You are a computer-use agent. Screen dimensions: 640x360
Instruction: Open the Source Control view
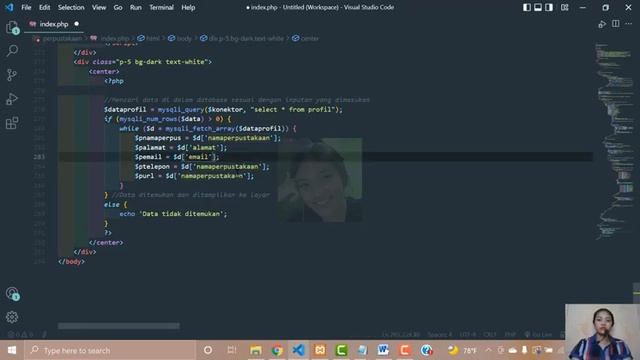point(12,75)
